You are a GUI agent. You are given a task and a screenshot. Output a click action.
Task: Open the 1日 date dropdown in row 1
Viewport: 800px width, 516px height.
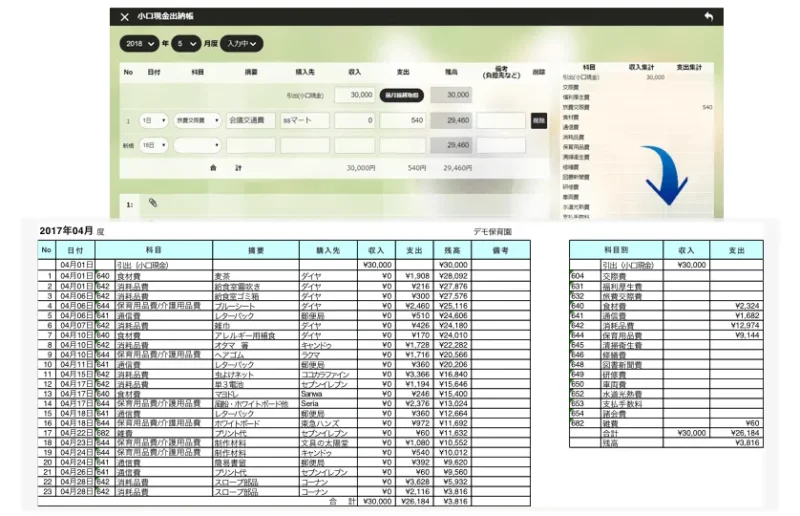(x=153, y=120)
